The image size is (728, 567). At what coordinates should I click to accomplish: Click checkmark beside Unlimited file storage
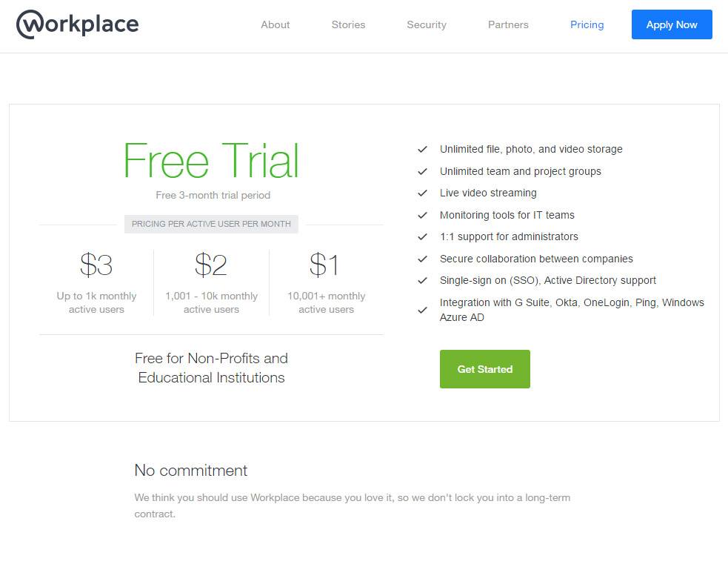click(422, 150)
